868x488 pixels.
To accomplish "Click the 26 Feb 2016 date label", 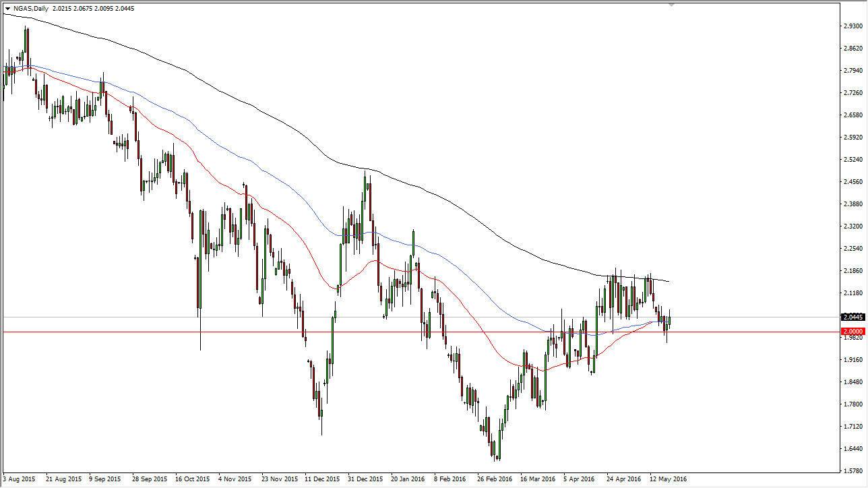I will point(495,479).
